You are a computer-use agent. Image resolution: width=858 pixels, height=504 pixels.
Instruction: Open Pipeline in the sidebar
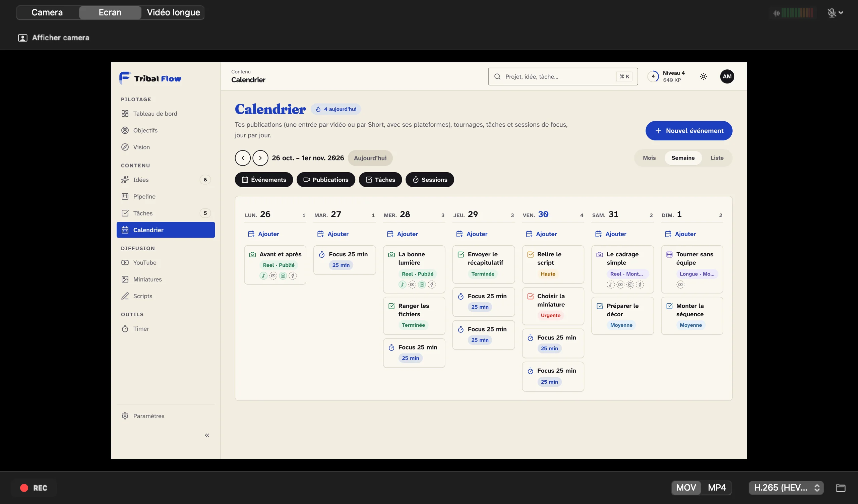[x=166, y=196]
